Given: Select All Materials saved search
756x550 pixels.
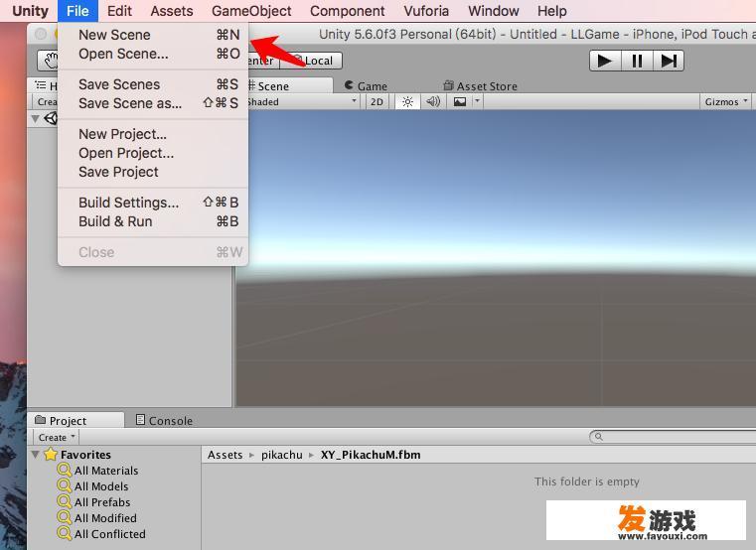Looking at the screenshot, I should tap(106, 471).
